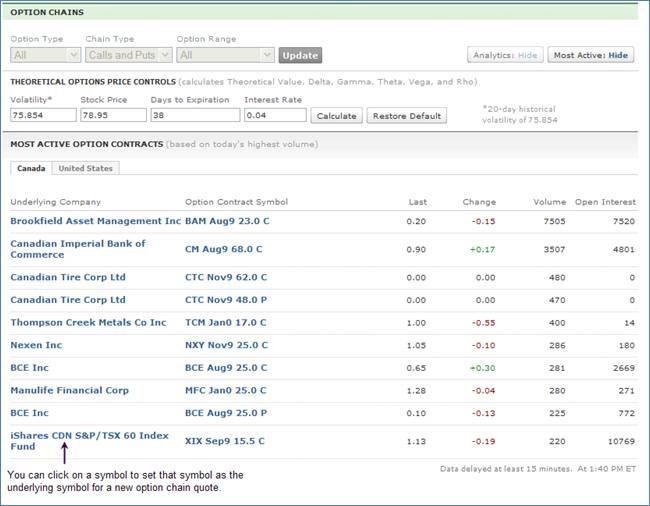Click the -0.55 change value
Viewport: 650px width, 506px height.
pos(483,323)
